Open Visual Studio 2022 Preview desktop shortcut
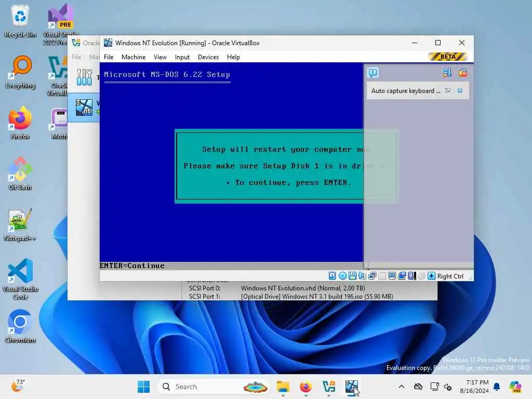The height and width of the screenshot is (399, 532). point(60,24)
